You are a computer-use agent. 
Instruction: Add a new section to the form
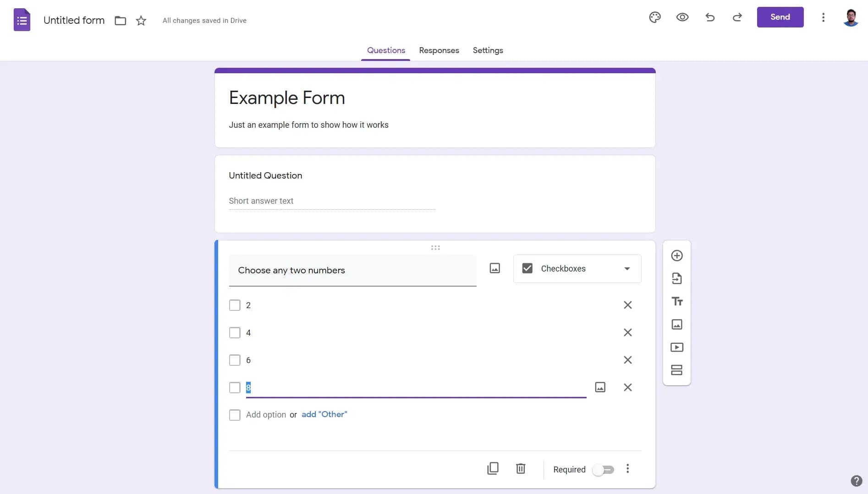(x=677, y=370)
